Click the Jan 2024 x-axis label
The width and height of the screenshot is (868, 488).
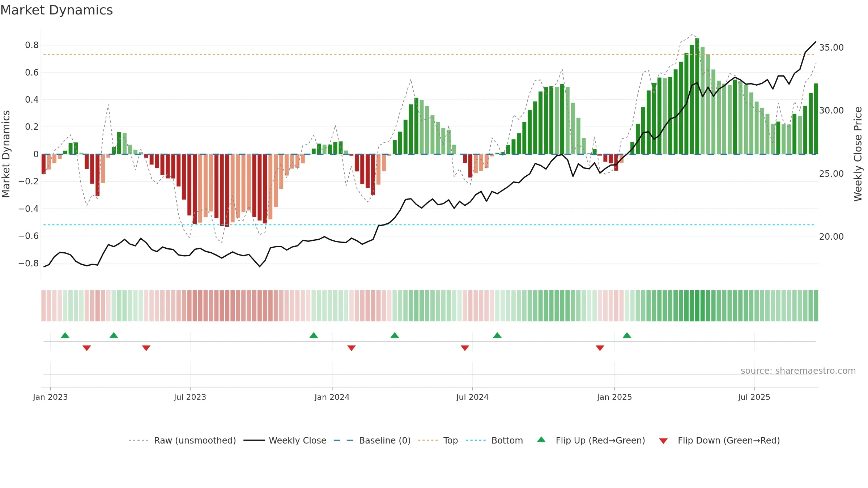[332, 397]
